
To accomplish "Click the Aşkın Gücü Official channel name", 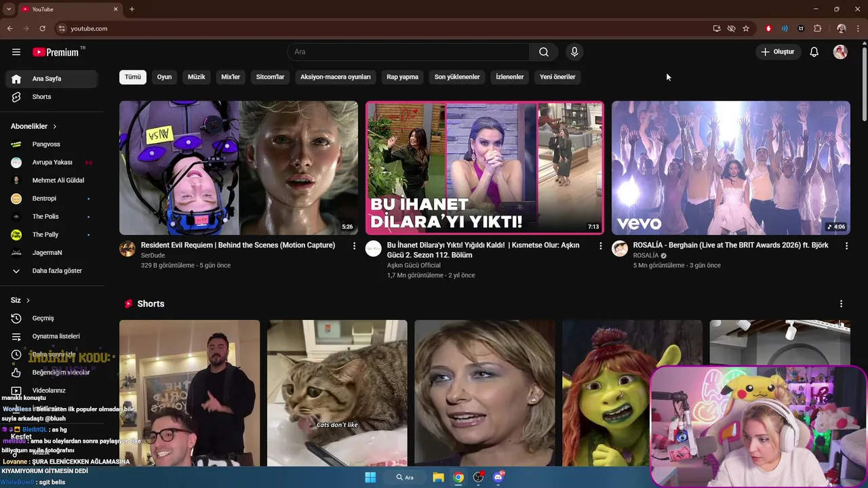I will coord(414,266).
